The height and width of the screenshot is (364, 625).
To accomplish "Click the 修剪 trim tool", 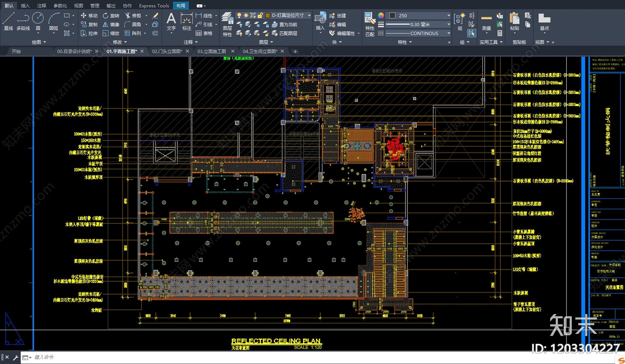I will tap(133, 16).
